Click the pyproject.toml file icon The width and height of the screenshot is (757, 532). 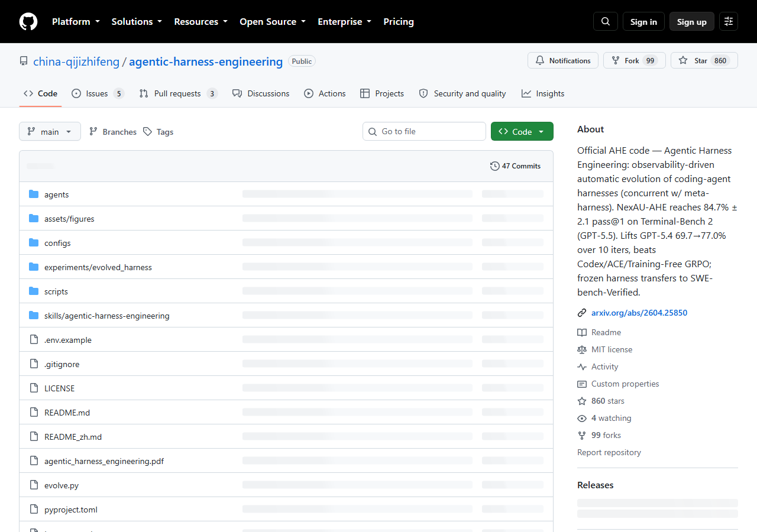(x=34, y=510)
